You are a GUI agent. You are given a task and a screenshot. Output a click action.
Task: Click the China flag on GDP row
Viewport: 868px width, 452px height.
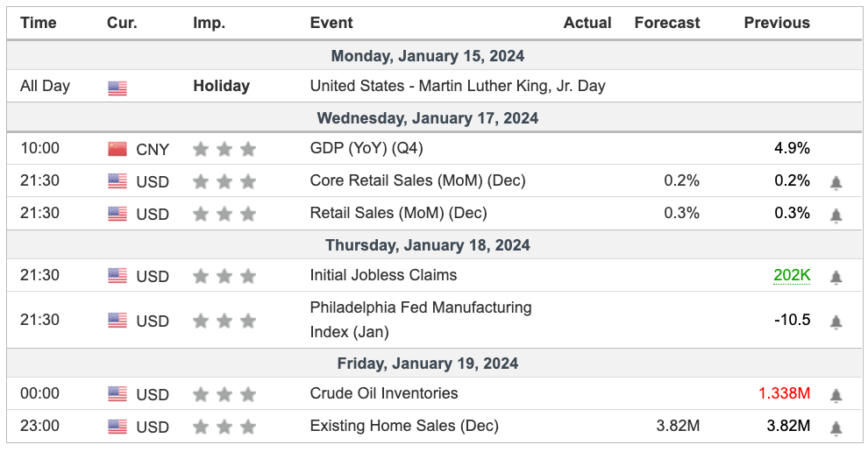click(x=117, y=149)
